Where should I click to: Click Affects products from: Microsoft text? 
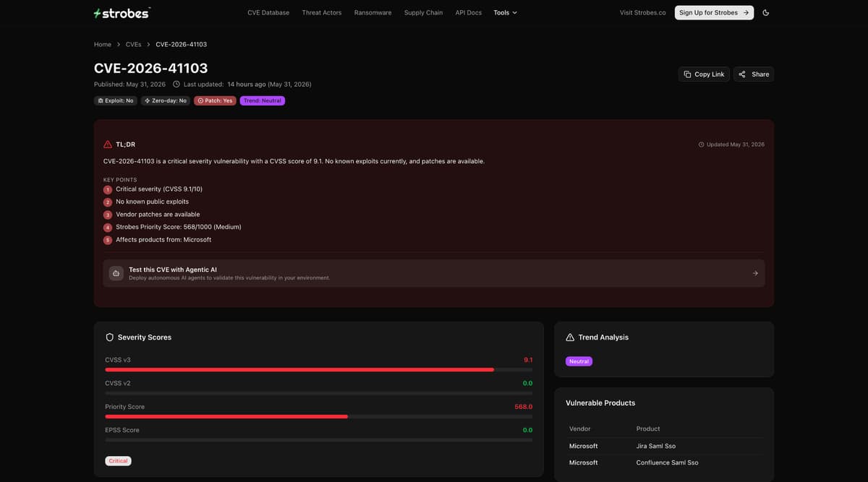click(163, 240)
